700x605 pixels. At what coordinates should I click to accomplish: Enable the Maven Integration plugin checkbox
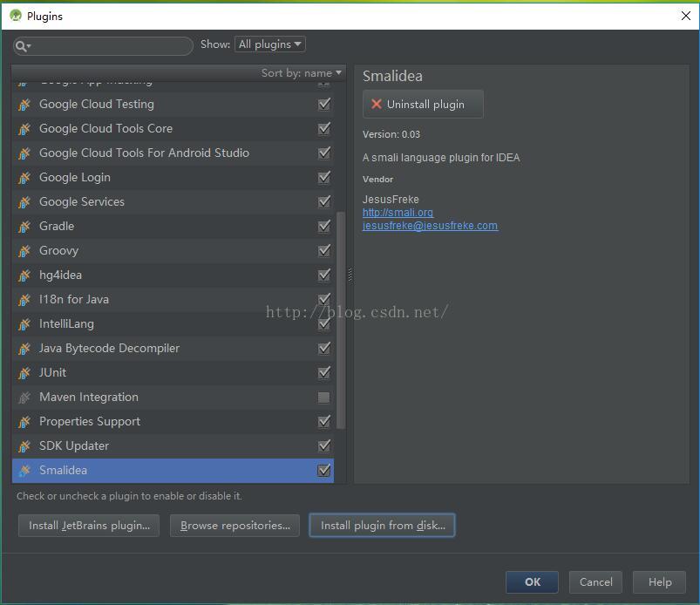pos(324,398)
